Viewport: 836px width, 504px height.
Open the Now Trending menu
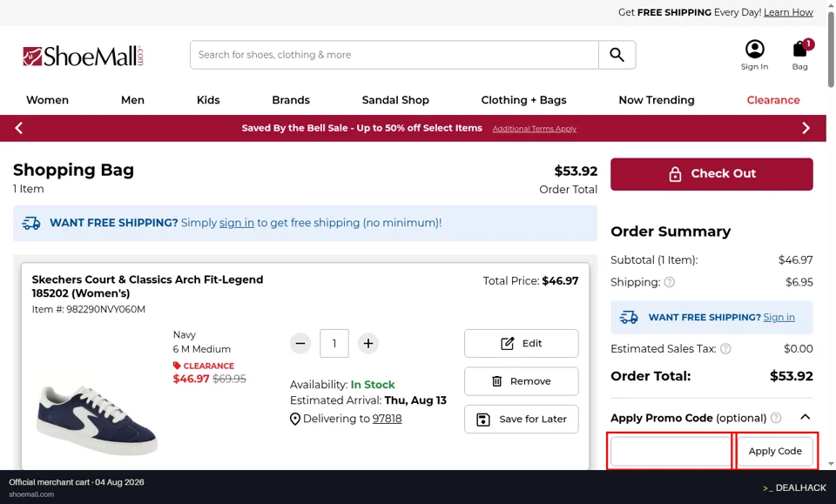(657, 100)
